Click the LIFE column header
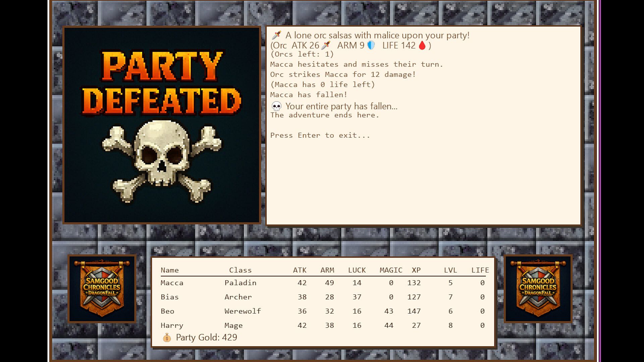This screenshot has height=362, width=644. point(480,270)
